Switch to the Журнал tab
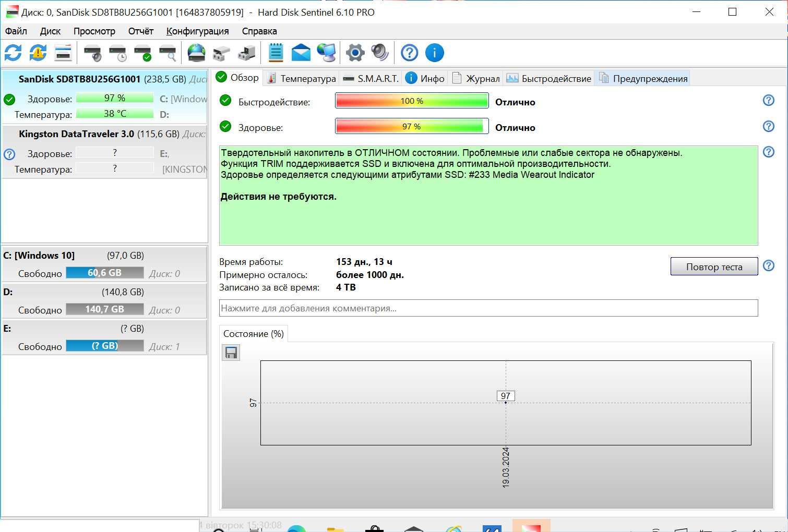Screen dimensions: 788x532 pos(475,78)
